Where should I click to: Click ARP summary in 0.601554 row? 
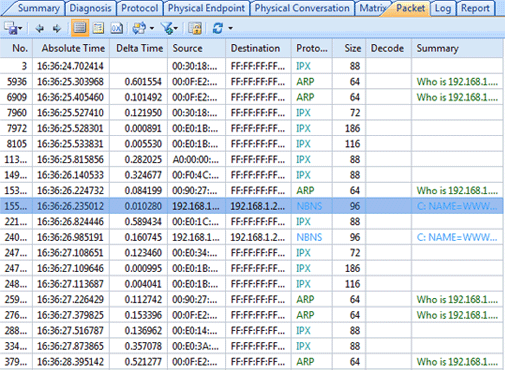457,82
